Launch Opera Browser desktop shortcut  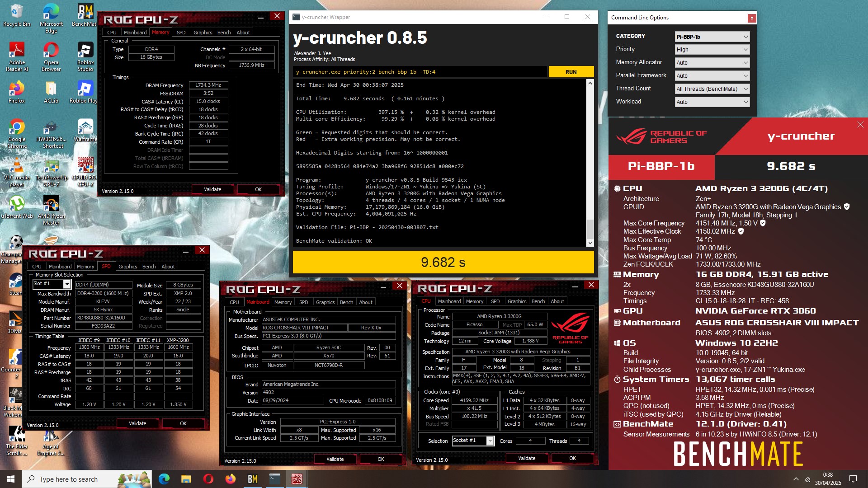51,57
